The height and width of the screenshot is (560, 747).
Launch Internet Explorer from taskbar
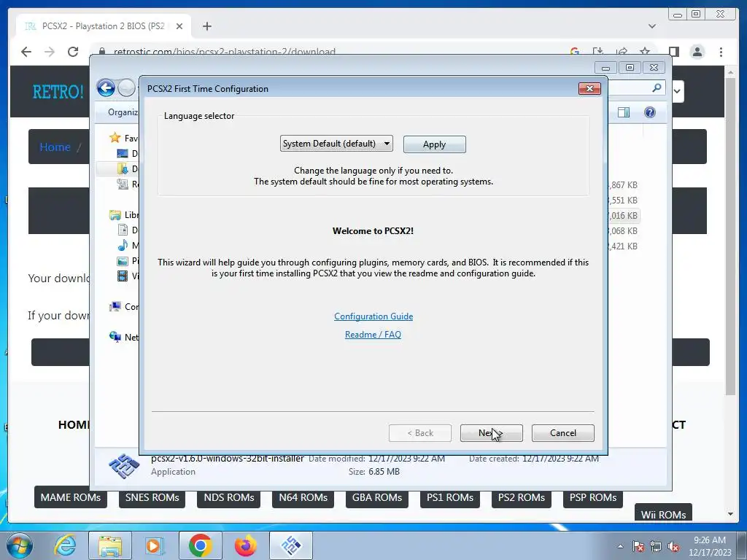point(65,545)
